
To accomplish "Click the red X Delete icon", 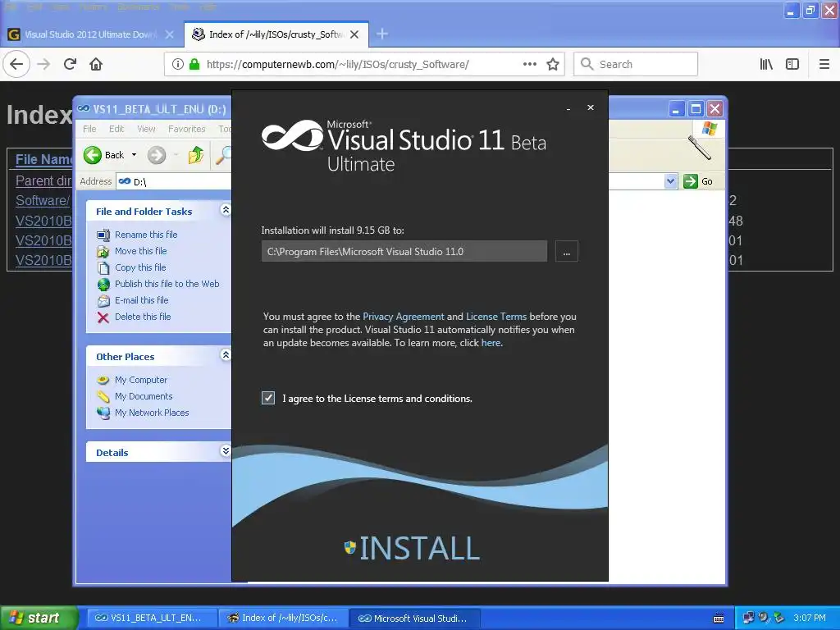I will click(103, 317).
